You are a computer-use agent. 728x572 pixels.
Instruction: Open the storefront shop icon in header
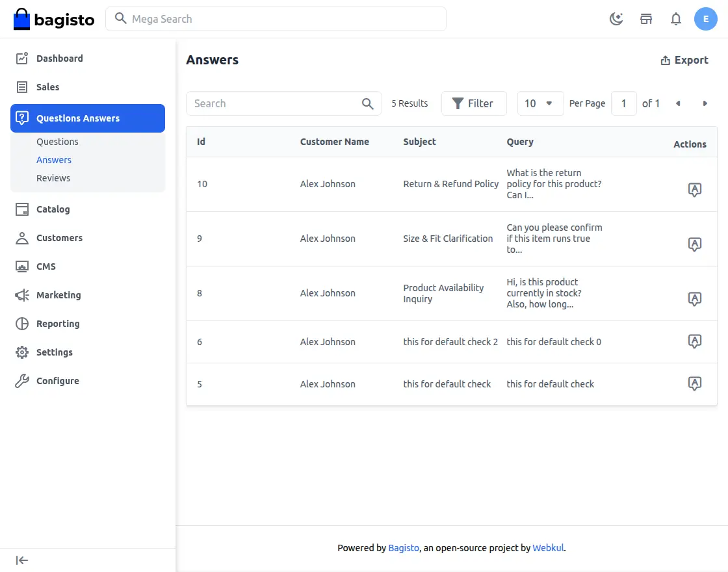(646, 19)
